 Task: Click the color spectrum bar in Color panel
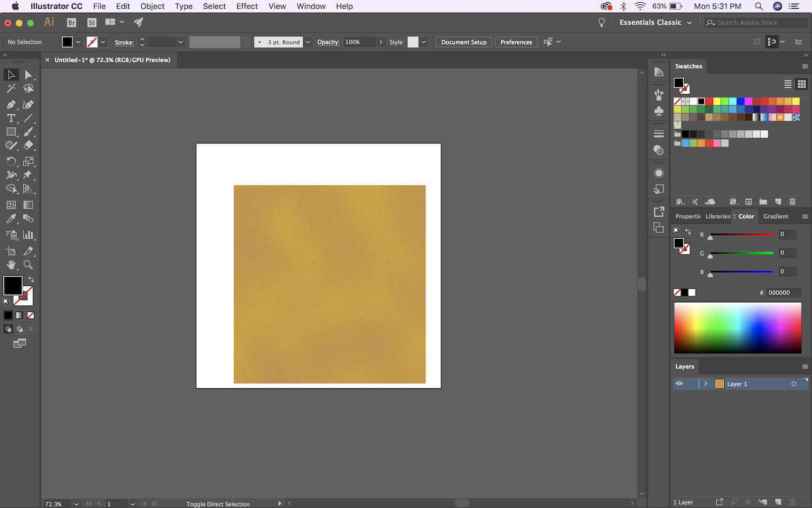coord(737,328)
